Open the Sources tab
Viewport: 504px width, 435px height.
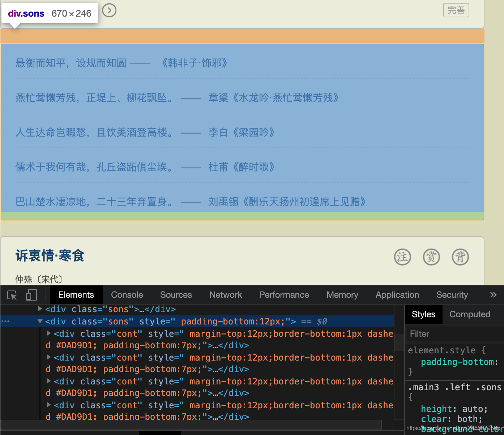point(176,295)
